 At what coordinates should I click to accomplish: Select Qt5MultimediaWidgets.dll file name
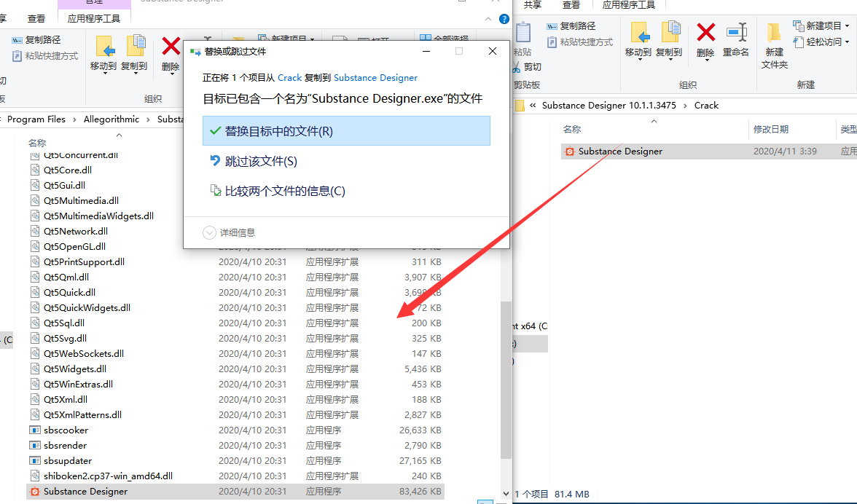click(99, 216)
